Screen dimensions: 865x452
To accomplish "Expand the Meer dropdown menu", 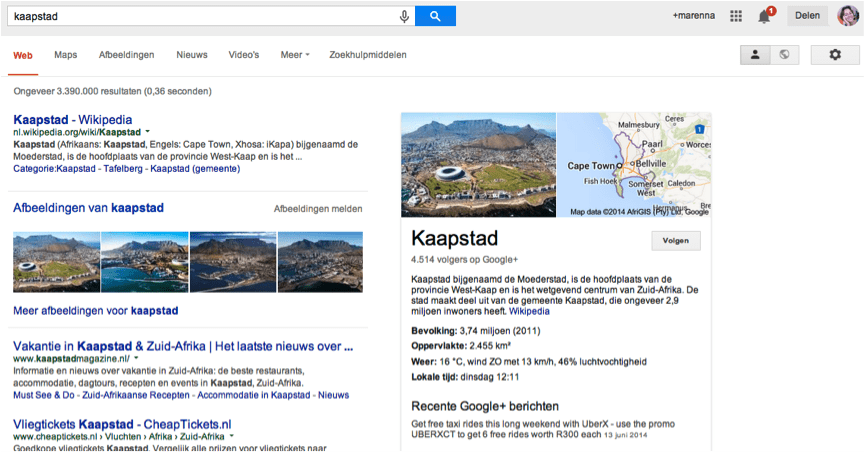I will coord(295,55).
